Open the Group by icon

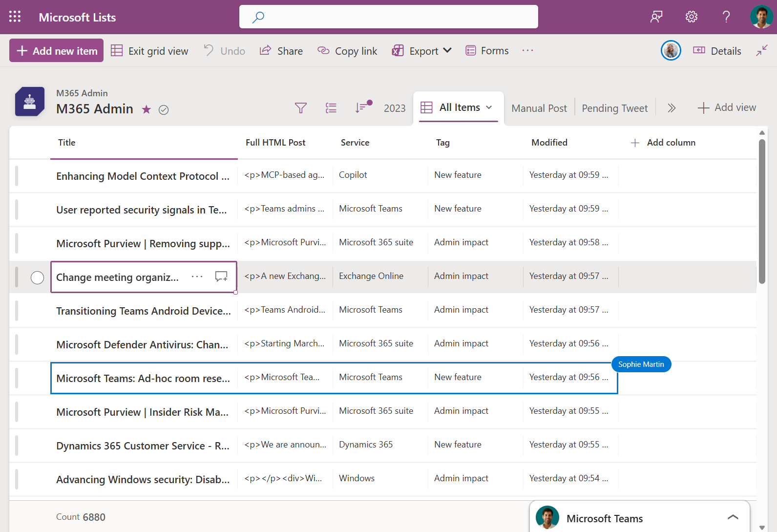pos(331,108)
